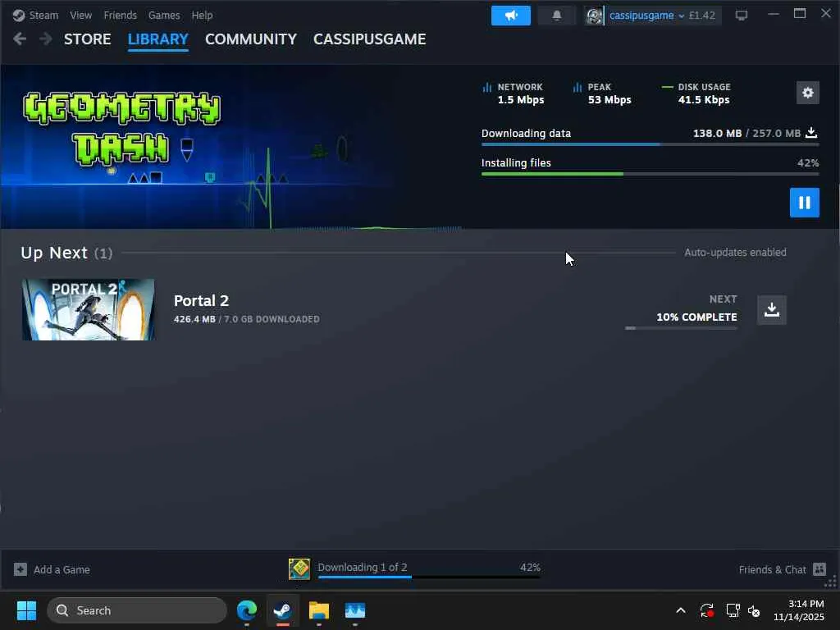
Task: Click Steam icon in the taskbar
Action: click(x=282, y=610)
